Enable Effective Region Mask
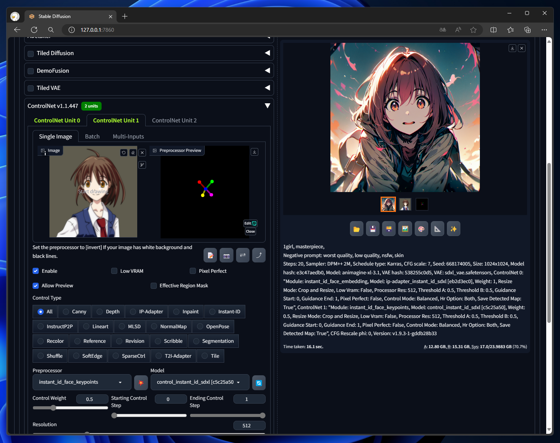The width and height of the screenshot is (560, 443). [x=154, y=285]
